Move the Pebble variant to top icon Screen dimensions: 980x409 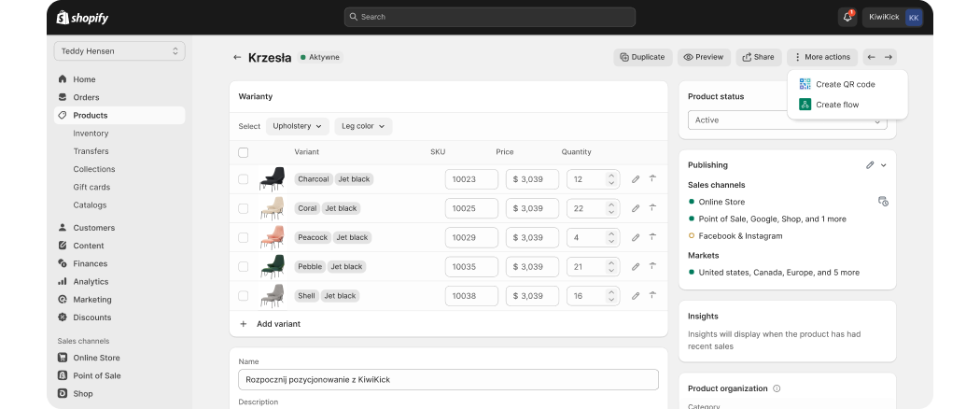pos(652,266)
